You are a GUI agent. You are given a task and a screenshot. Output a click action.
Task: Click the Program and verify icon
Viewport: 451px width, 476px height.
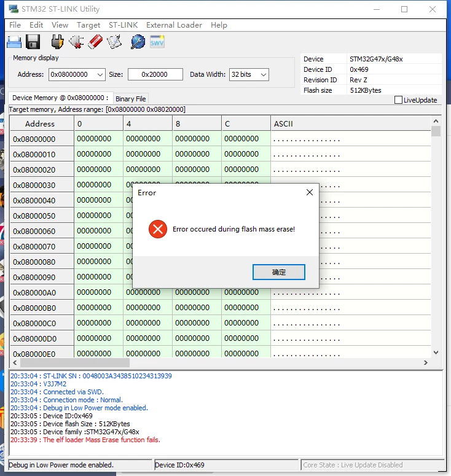click(114, 42)
